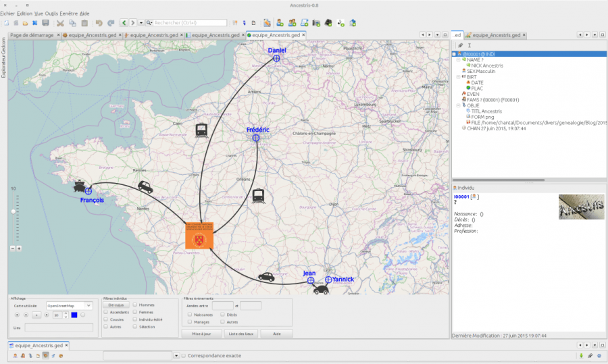Click the add multimedia toolbar icon
The image size is (608, 364).
pos(316,23)
